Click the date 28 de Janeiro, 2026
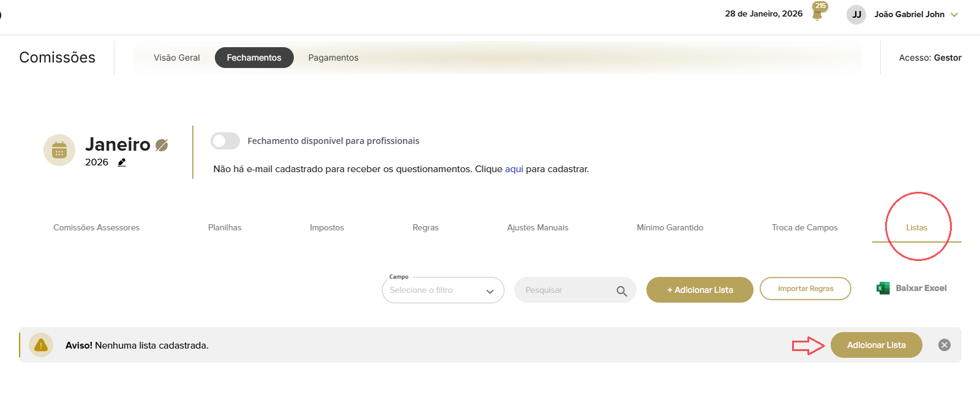Viewport: 980px width, 397px height. [x=764, y=13]
